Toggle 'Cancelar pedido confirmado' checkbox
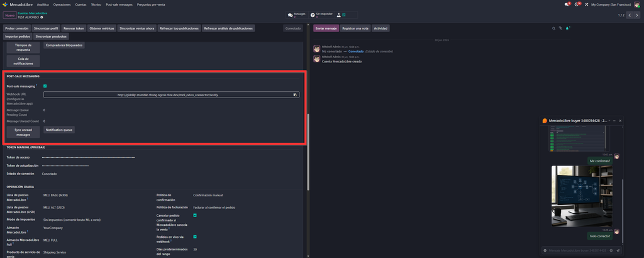Image resolution: width=644 pixels, height=258 pixels. 195,215
